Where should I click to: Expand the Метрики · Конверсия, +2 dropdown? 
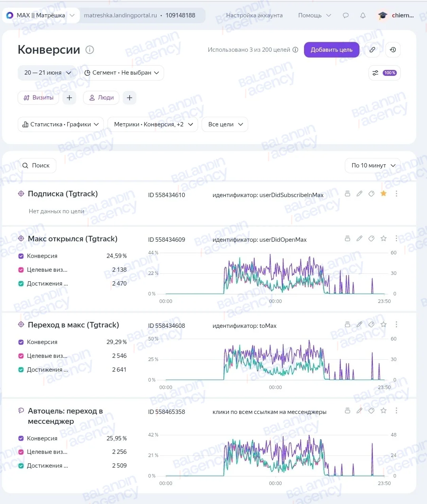pyautogui.click(x=153, y=124)
